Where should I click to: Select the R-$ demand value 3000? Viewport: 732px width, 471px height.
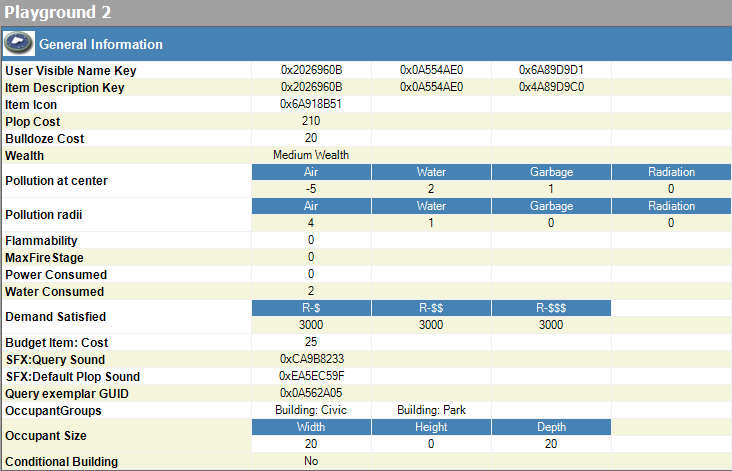point(311,325)
